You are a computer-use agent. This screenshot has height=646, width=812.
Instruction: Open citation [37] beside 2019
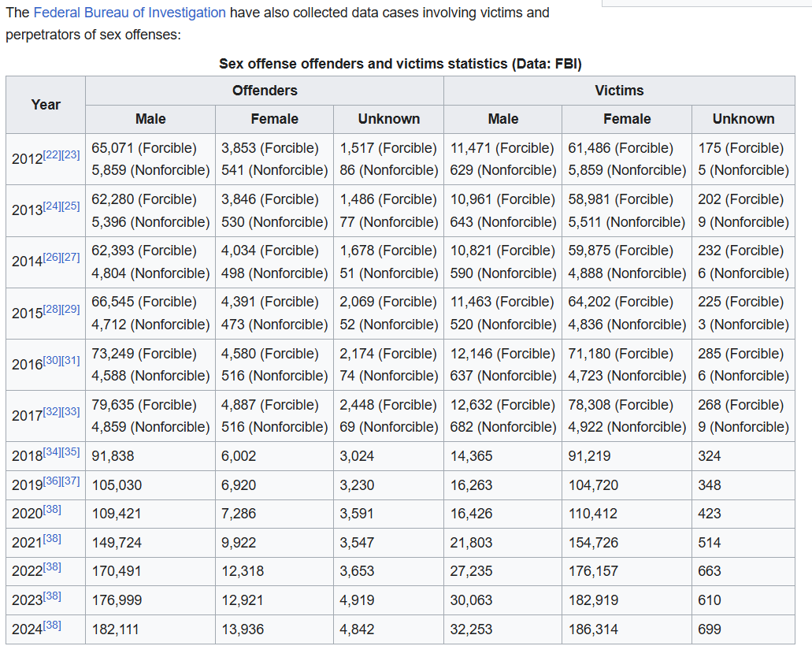pyautogui.click(x=71, y=481)
